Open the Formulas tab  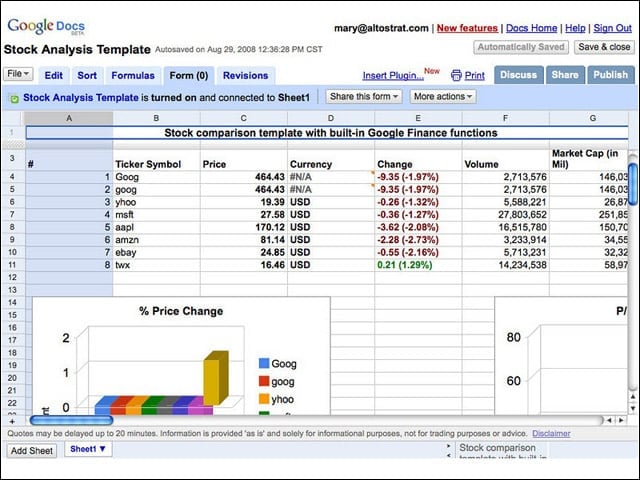(133, 76)
